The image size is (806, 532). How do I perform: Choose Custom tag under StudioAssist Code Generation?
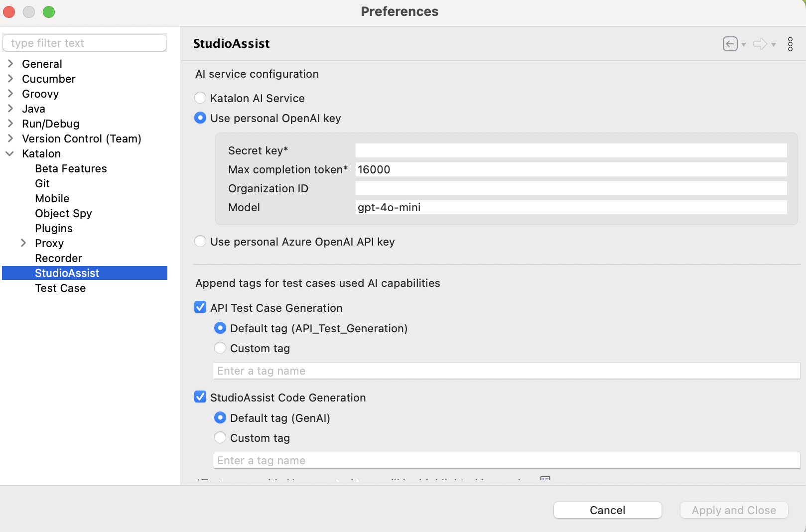220,437
